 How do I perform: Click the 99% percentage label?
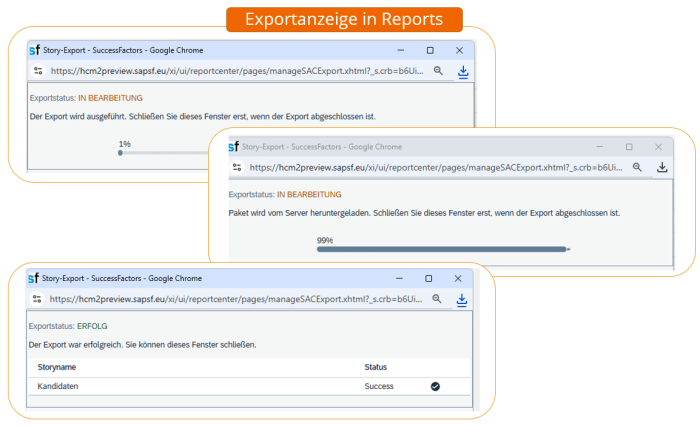click(325, 240)
